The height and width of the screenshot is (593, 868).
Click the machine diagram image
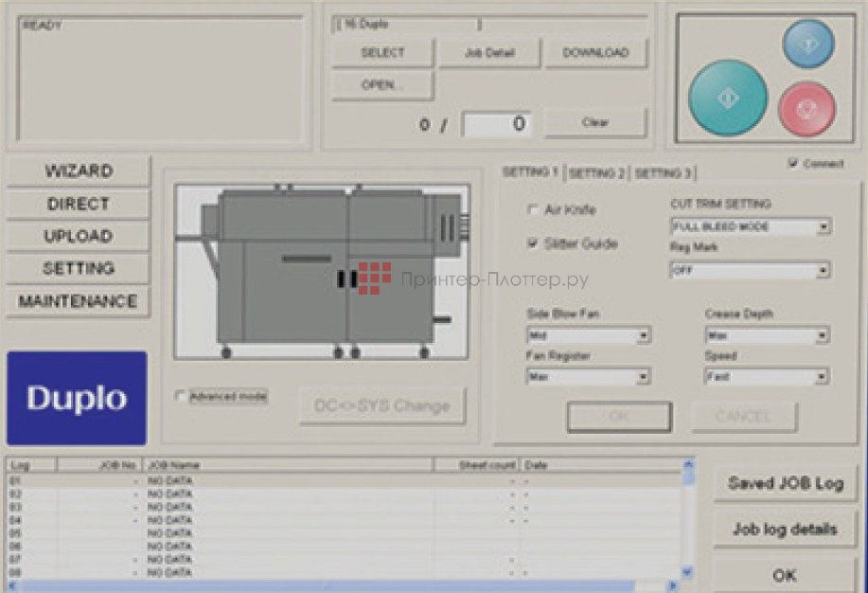[322, 271]
